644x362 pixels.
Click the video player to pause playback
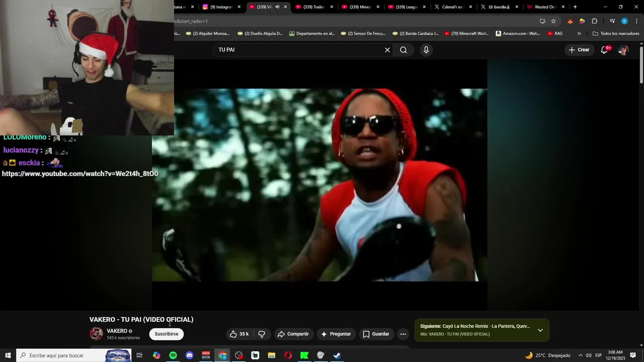pyautogui.click(x=319, y=185)
